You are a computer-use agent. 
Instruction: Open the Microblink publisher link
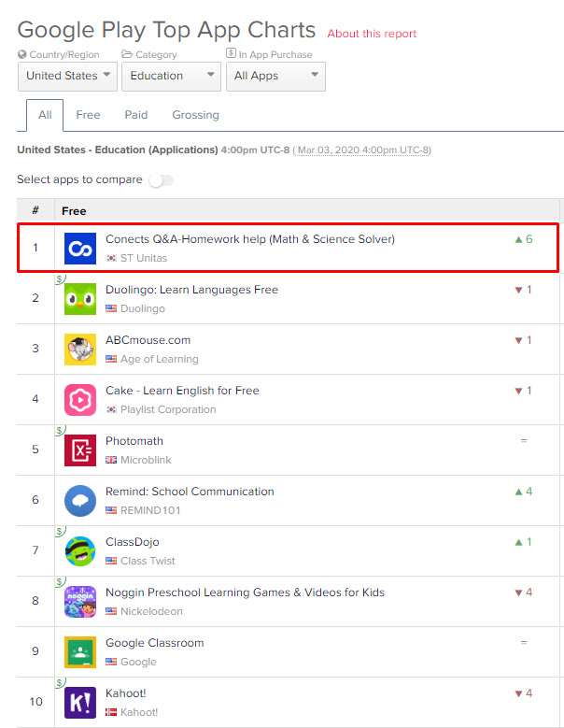coord(146,460)
